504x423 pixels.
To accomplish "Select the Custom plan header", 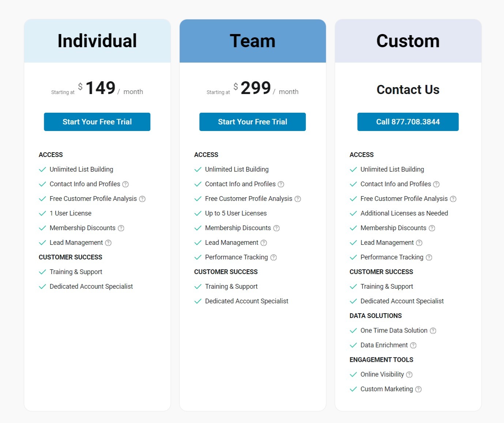I will (408, 41).
